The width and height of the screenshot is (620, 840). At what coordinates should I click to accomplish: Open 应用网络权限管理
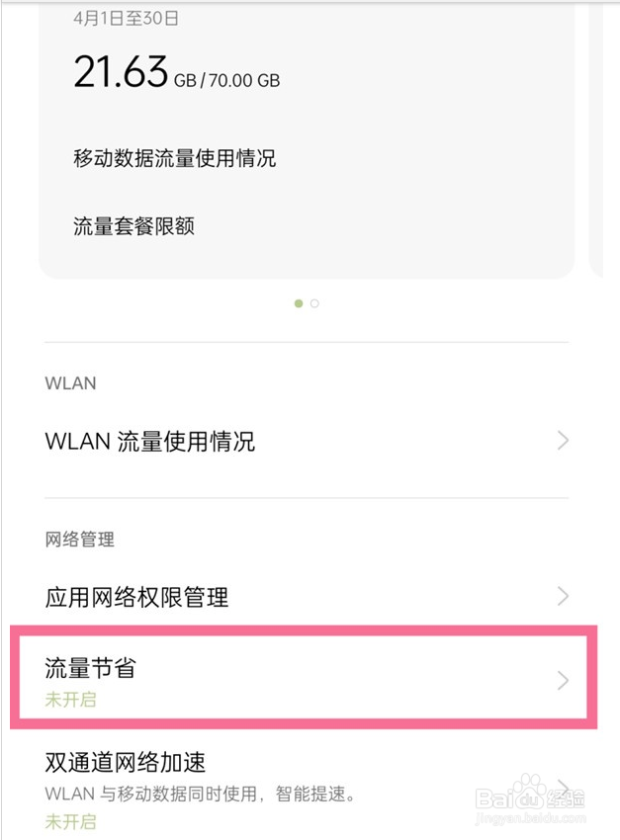(x=307, y=596)
